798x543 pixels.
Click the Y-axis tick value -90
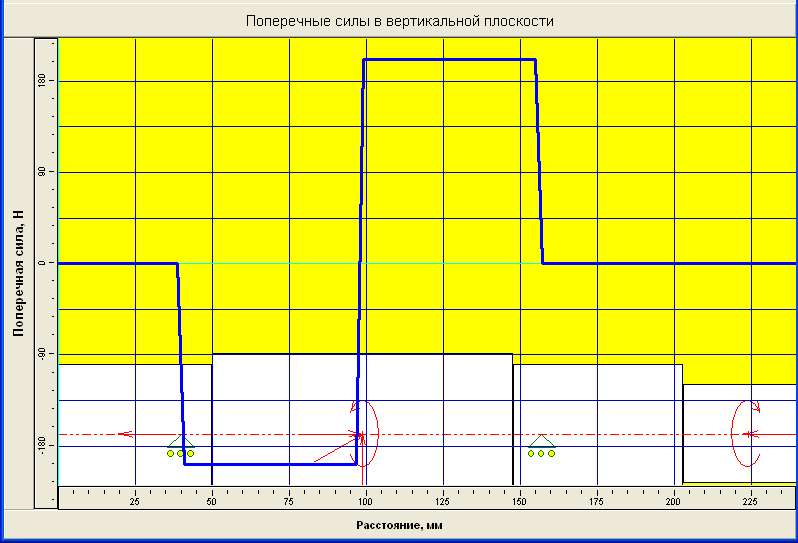(x=42, y=354)
